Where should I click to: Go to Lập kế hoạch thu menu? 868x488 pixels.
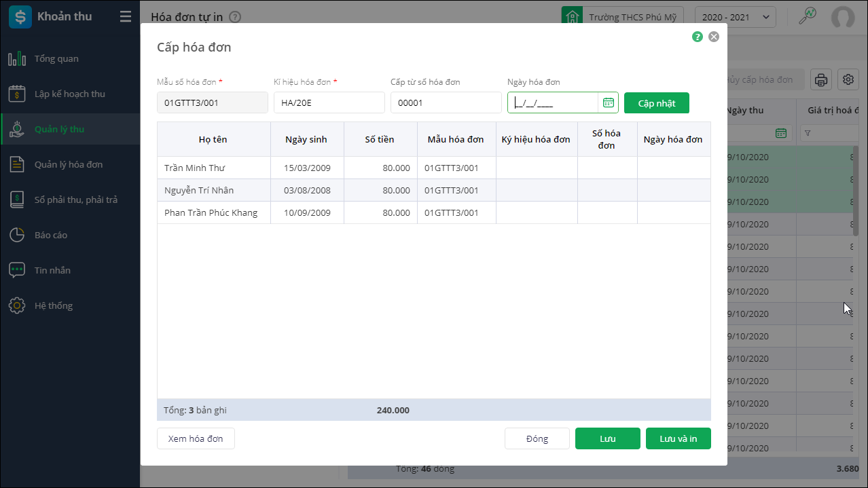[x=70, y=94]
